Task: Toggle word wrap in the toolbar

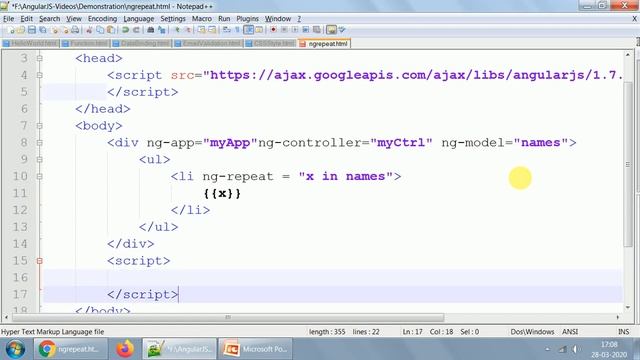Action: click(227, 30)
